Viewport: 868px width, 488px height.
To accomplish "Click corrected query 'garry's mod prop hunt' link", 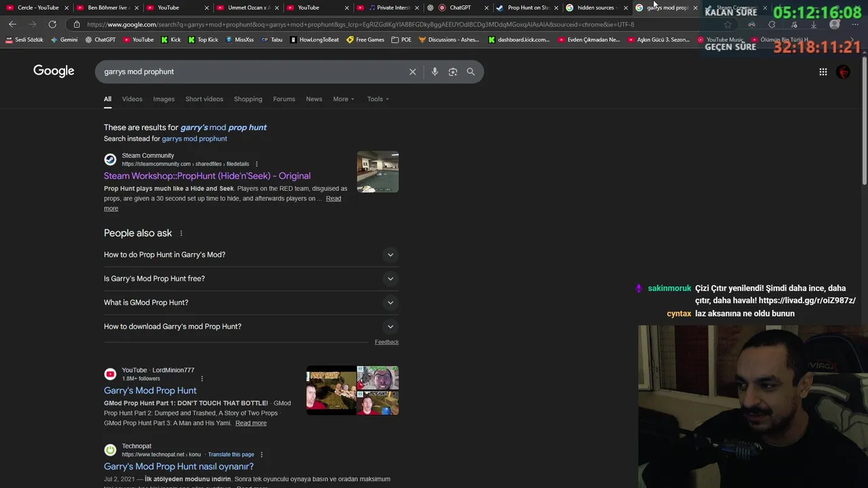I will click(x=223, y=127).
